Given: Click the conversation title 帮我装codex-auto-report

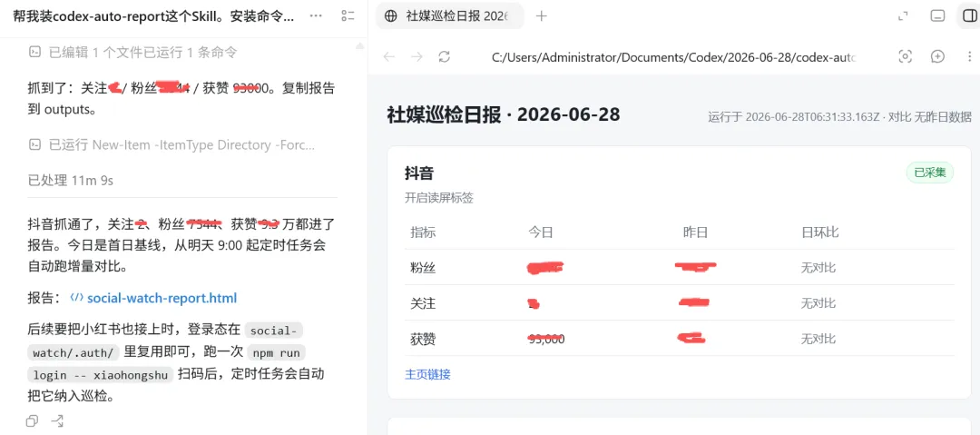Looking at the screenshot, I should (x=153, y=15).
